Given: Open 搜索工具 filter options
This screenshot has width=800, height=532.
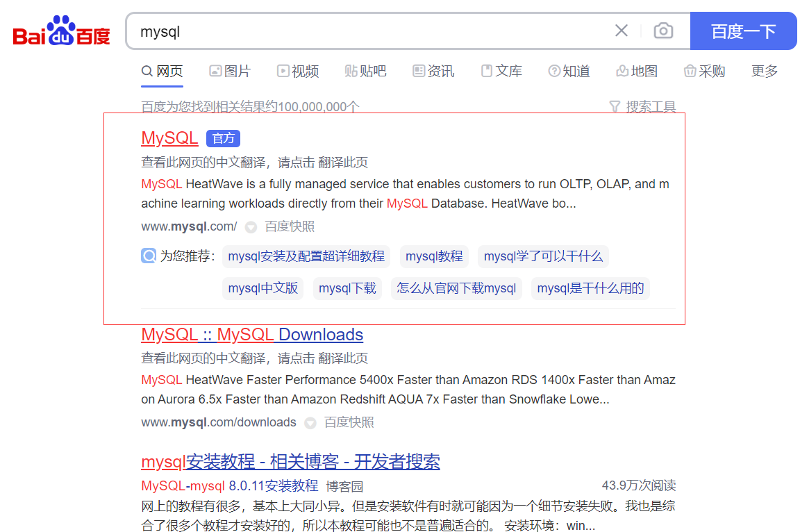Looking at the screenshot, I should [643, 106].
